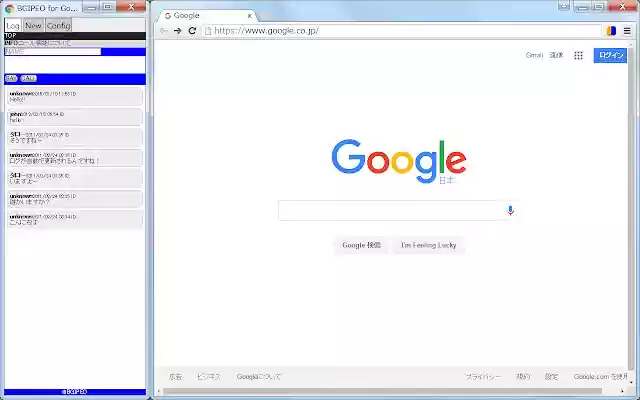Click the page icon beside the URL
640x400 pixels.
[208, 31]
